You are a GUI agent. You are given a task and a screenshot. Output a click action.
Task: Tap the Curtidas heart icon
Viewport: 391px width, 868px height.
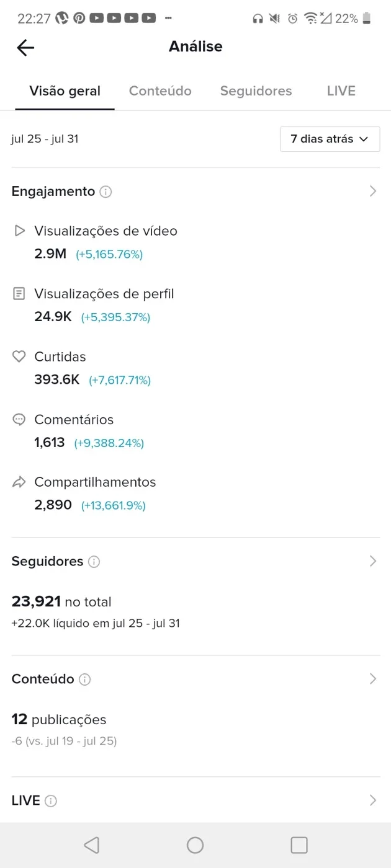pyautogui.click(x=19, y=356)
